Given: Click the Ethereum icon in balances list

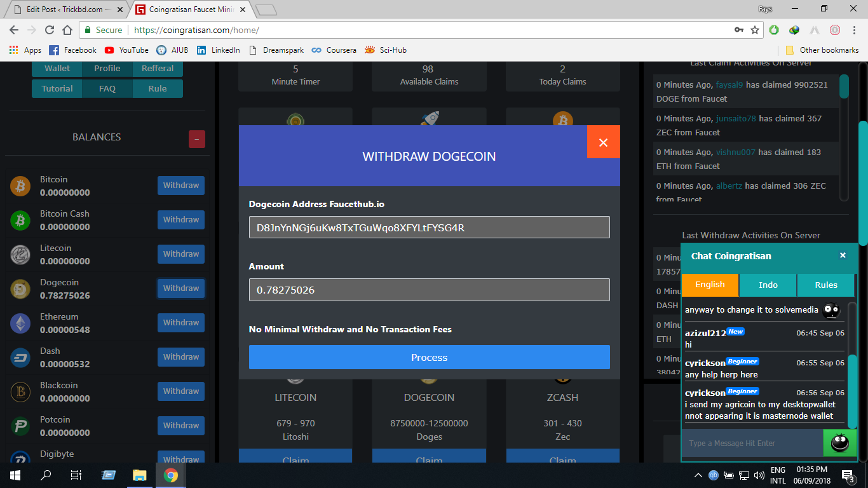Looking at the screenshot, I should pos(20,323).
